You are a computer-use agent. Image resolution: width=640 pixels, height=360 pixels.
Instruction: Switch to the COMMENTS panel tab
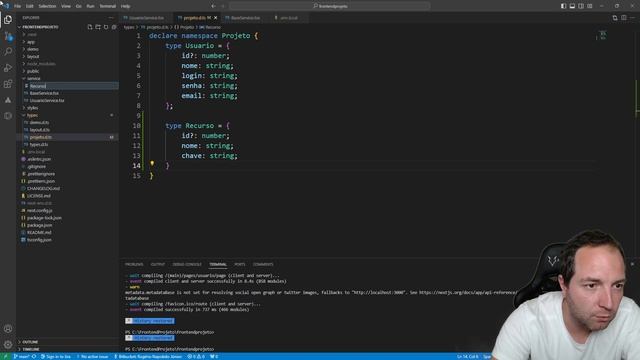click(263, 264)
